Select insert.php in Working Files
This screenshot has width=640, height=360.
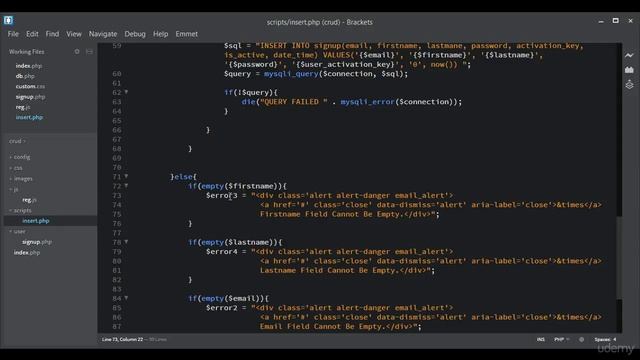(29, 117)
